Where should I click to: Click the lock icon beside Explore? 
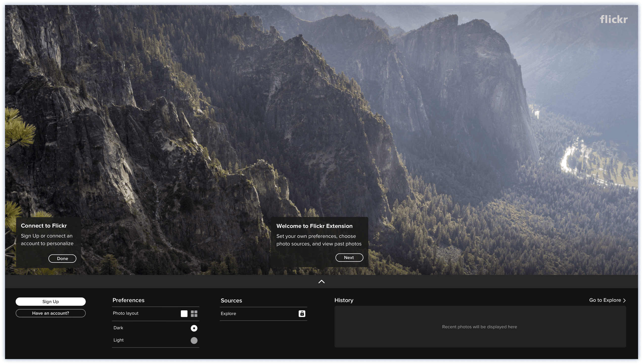point(302,314)
